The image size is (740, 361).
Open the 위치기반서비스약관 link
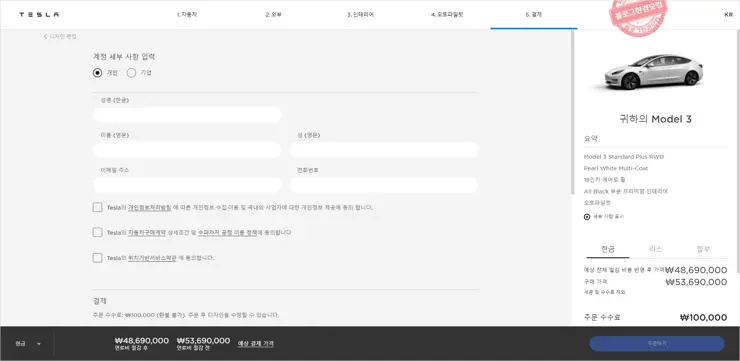click(152, 258)
